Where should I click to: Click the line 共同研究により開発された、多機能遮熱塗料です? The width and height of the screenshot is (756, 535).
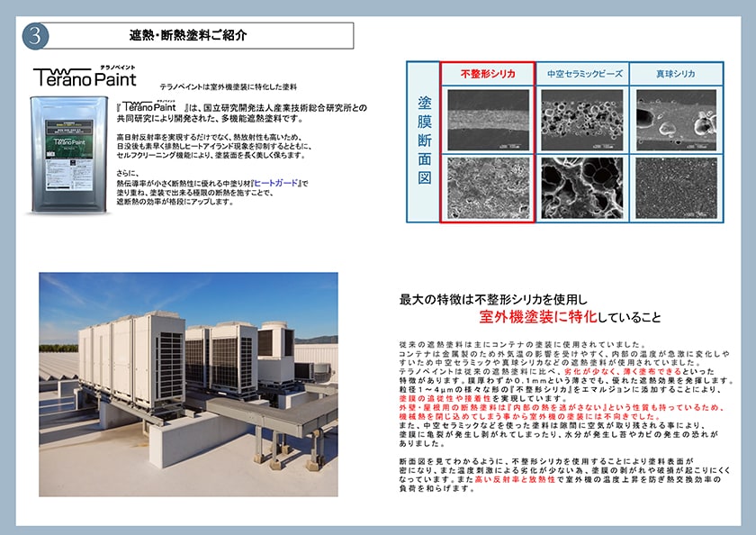click(210, 118)
